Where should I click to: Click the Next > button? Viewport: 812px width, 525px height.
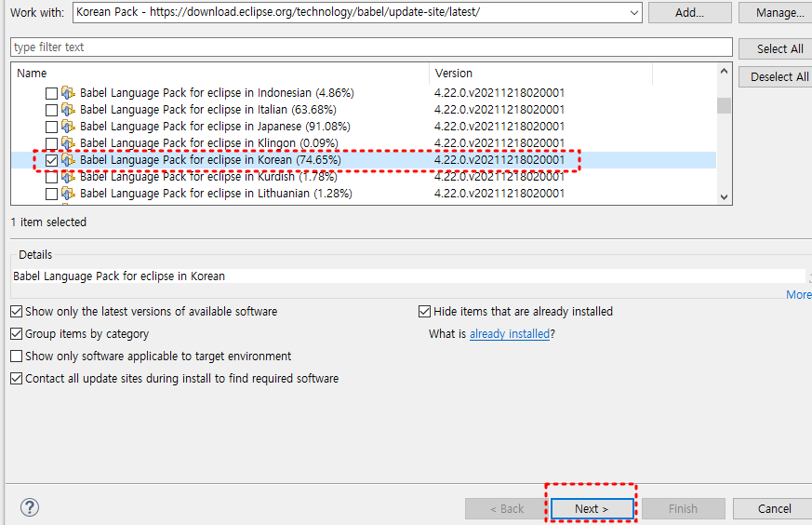pos(592,509)
